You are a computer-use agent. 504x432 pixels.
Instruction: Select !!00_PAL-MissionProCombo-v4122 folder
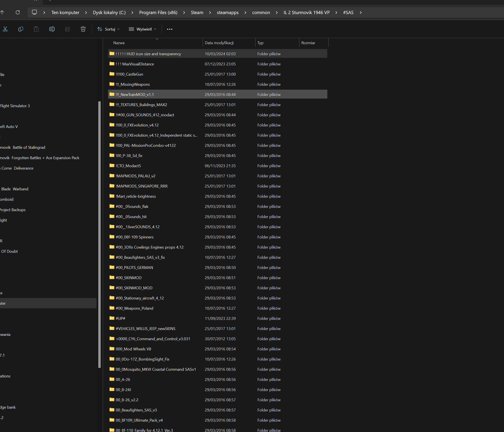[217, 146]
